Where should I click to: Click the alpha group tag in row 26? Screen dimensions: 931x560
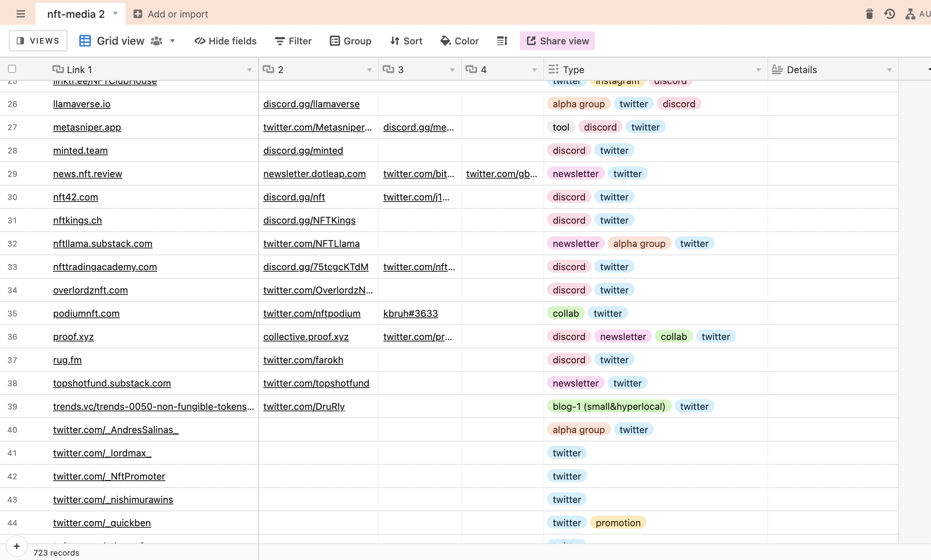pyautogui.click(x=579, y=104)
